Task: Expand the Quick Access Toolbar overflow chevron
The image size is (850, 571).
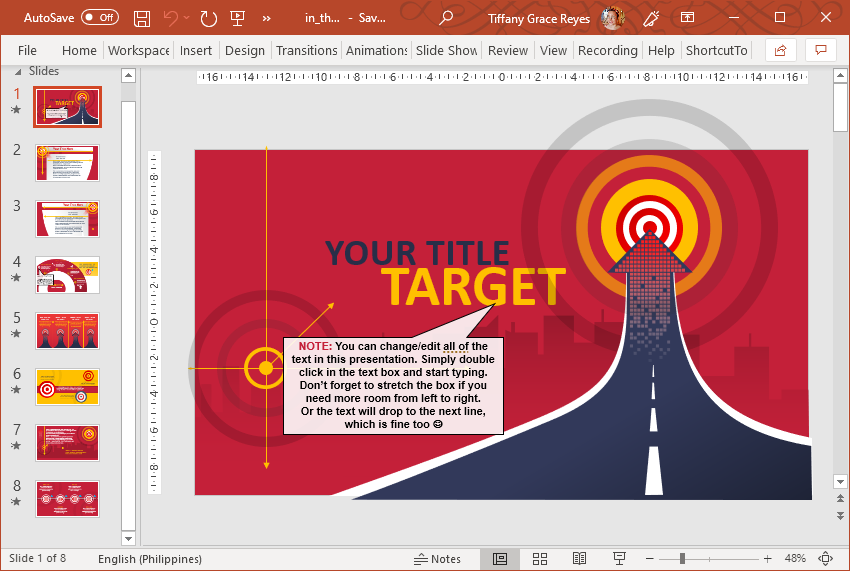Action: pyautogui.click(x=267, y=18)
